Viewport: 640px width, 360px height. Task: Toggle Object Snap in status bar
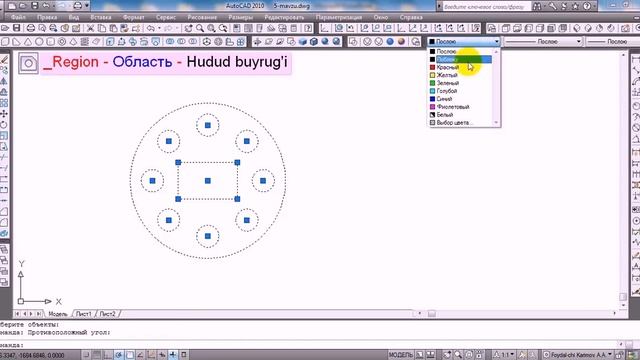(130, 355)
